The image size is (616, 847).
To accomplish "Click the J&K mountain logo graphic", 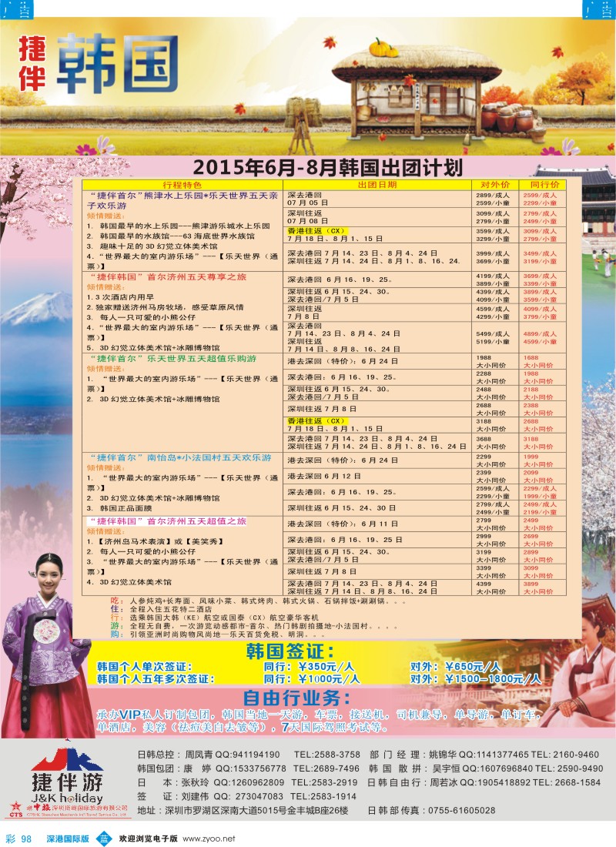I will (x=68, y=759).
